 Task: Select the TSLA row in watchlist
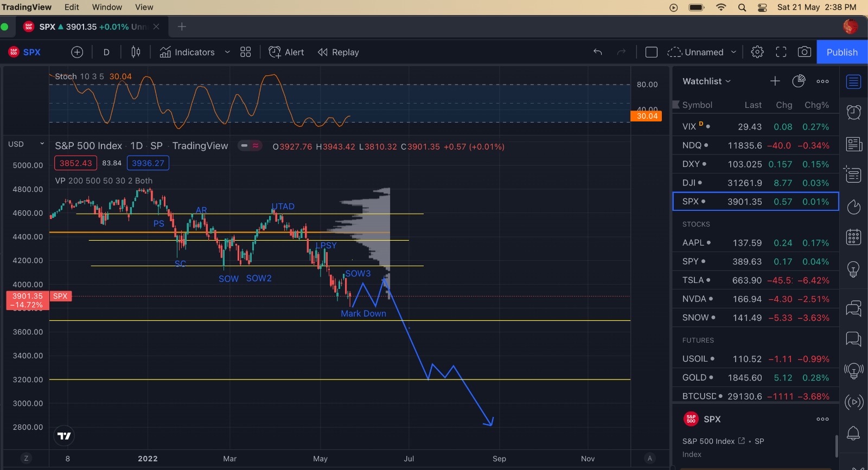tap(756, 280)
